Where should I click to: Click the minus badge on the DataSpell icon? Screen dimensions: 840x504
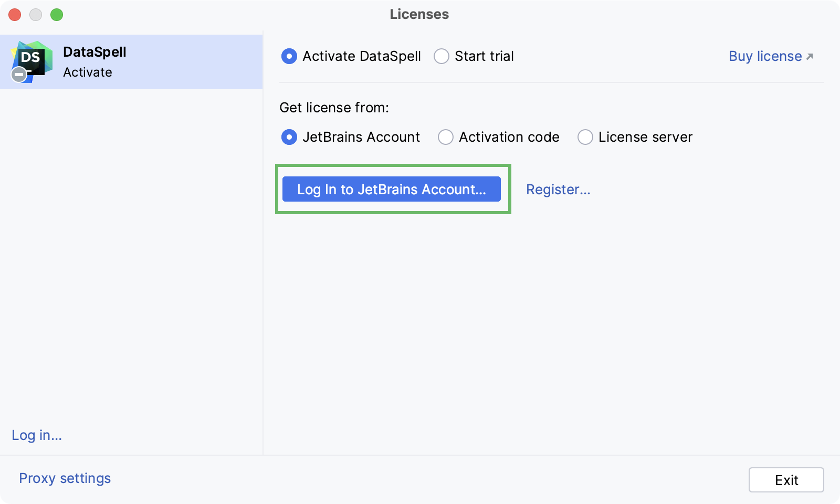[x=19, y=74]
